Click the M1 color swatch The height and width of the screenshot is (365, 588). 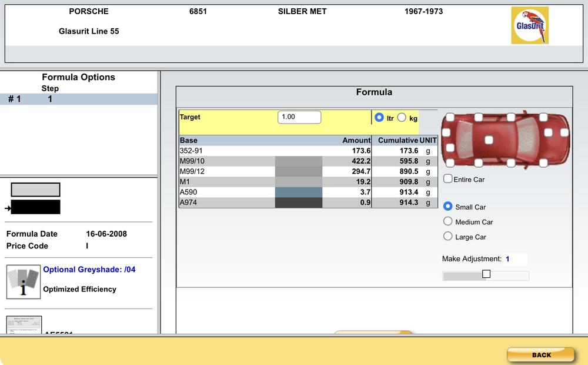pos(299,182)
